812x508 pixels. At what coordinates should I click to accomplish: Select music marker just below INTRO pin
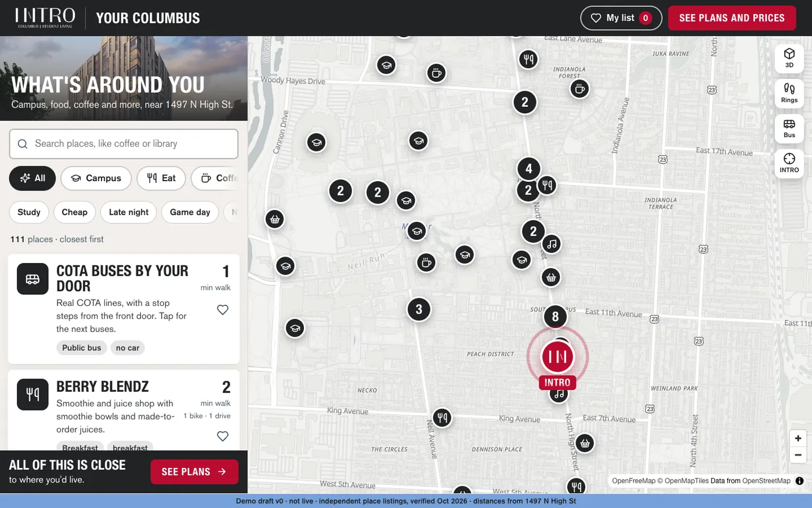click(559, 395)
